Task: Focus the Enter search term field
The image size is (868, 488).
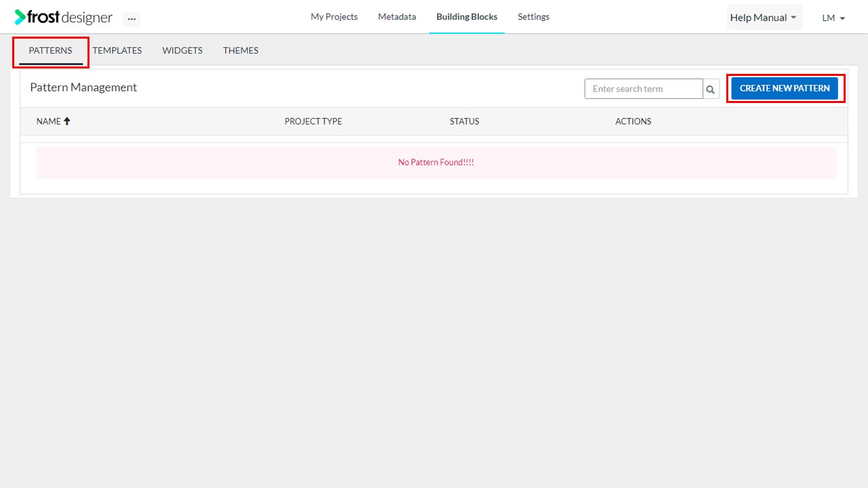Action: point(644,89)
